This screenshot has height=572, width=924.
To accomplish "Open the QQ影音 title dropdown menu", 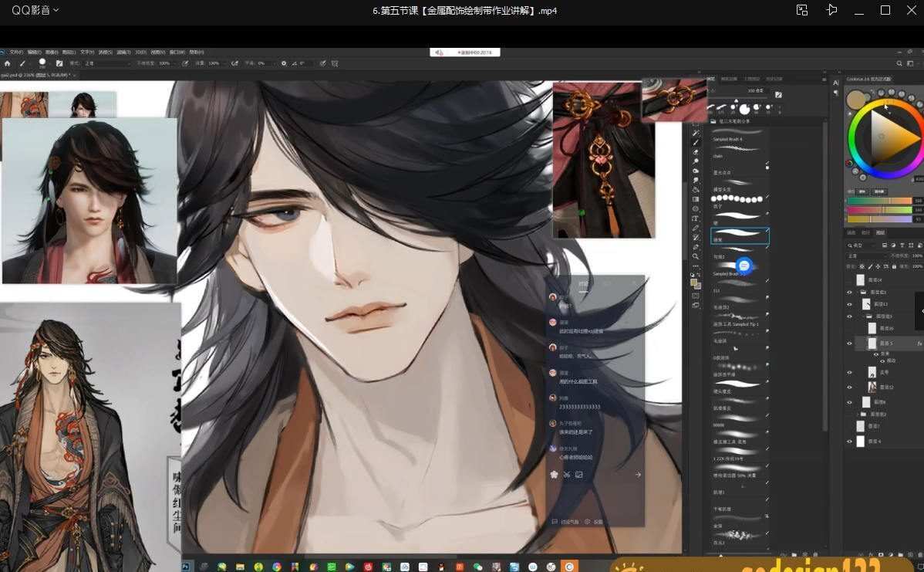I will click(35, 10).
